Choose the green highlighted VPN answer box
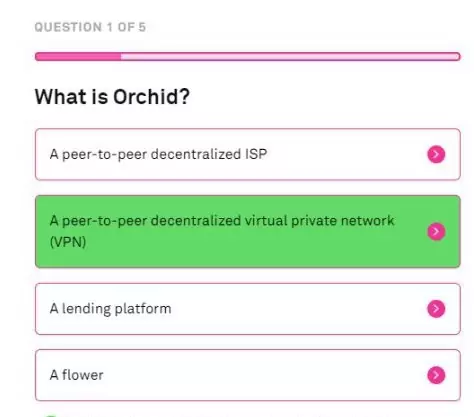474x417 pixels. tap(248, 231)
